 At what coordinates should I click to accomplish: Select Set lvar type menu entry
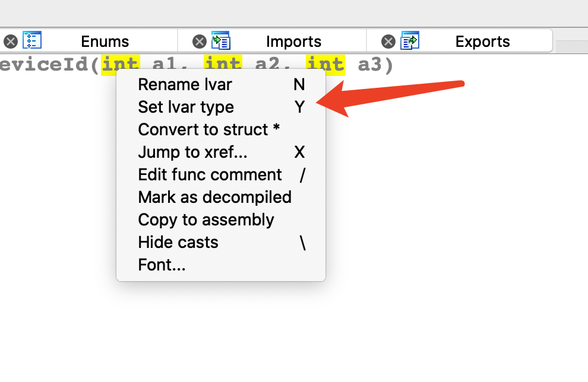(186, 107)
